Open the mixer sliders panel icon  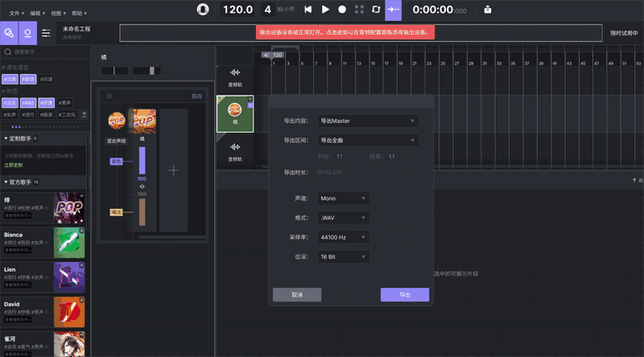pyautogui.click(x=47, y=33)
